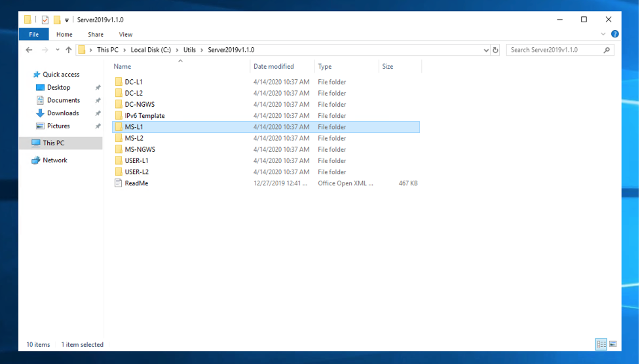
Task: Click the folder icon in the address bar
Action: (82, 50)
